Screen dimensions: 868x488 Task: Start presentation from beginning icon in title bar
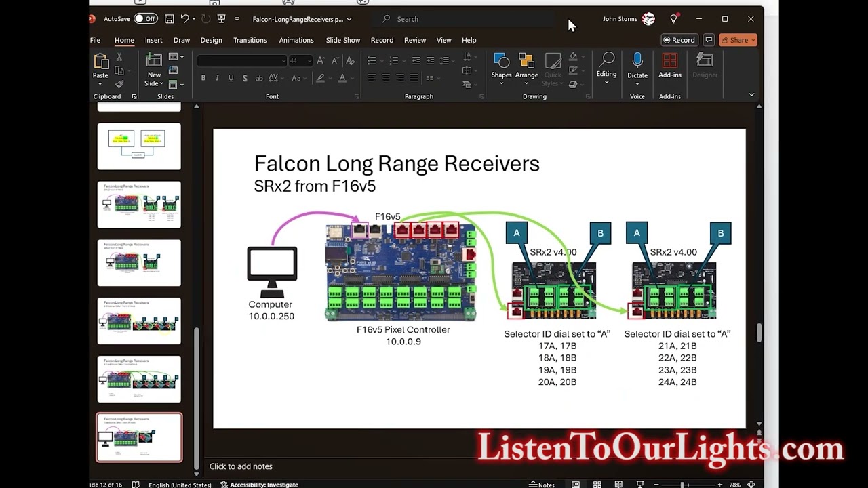coord(221,19)
